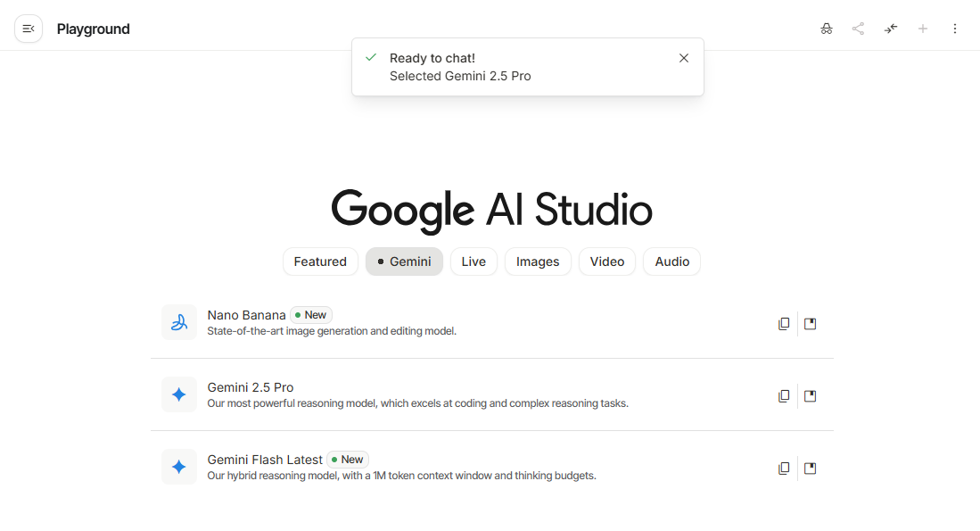The width and height of the screenshot is (980, 531).
Task: Open the Live models tab
Action: (x=474, y=261)
